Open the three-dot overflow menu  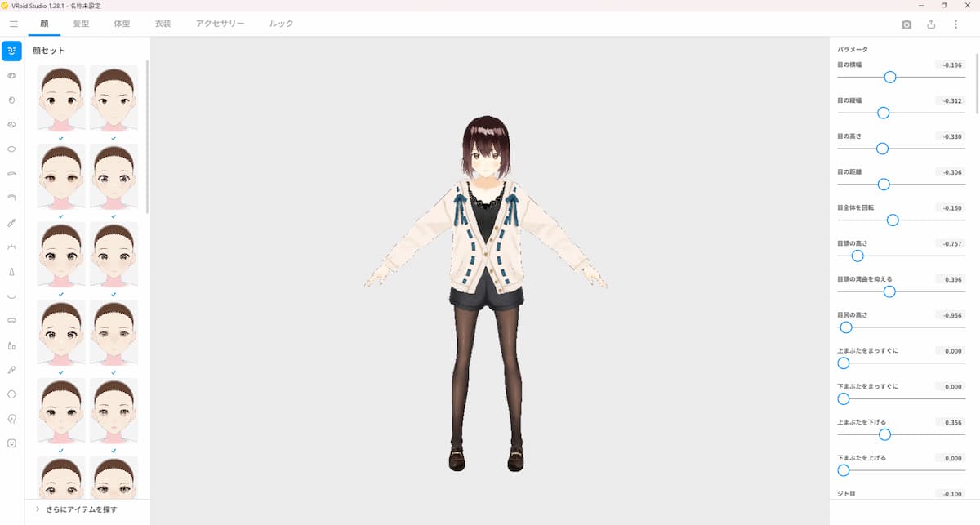click(x=955, y=24)
